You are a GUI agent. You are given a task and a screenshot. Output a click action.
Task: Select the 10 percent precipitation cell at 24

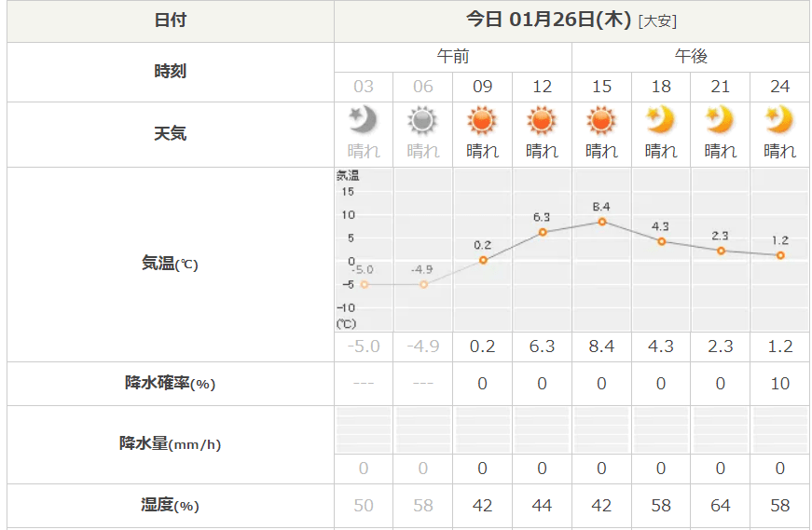(780, 384)
